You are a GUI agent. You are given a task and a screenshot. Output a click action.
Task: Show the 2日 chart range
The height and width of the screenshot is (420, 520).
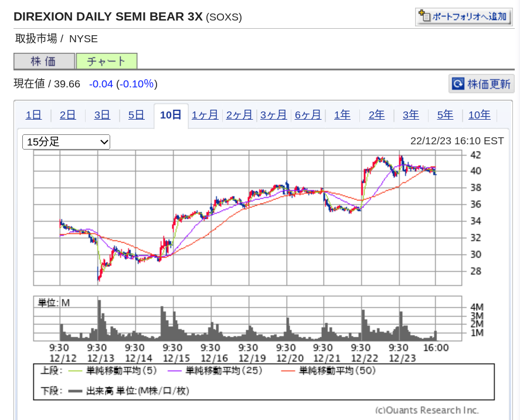point(67,115)
